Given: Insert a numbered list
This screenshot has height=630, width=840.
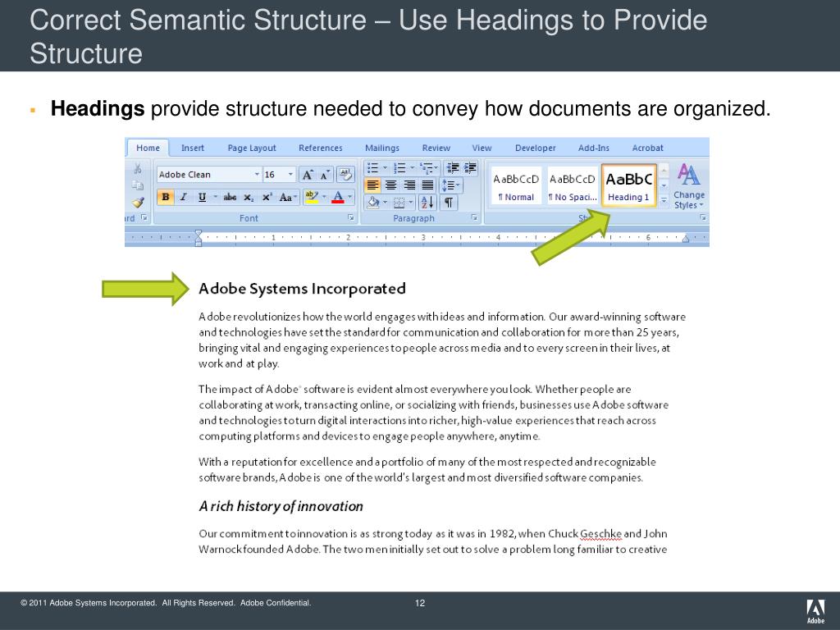Looking at the screenshot, I should coord(399,168).
